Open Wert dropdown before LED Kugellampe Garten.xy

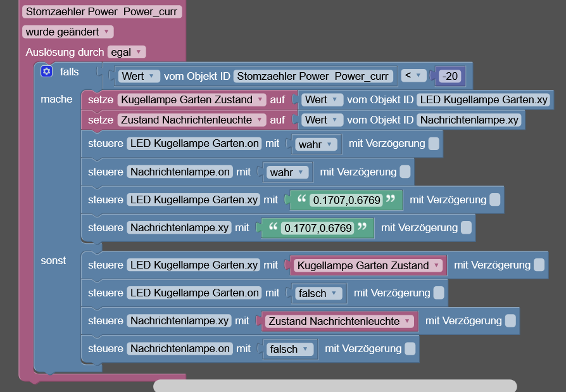coord(322,99)
